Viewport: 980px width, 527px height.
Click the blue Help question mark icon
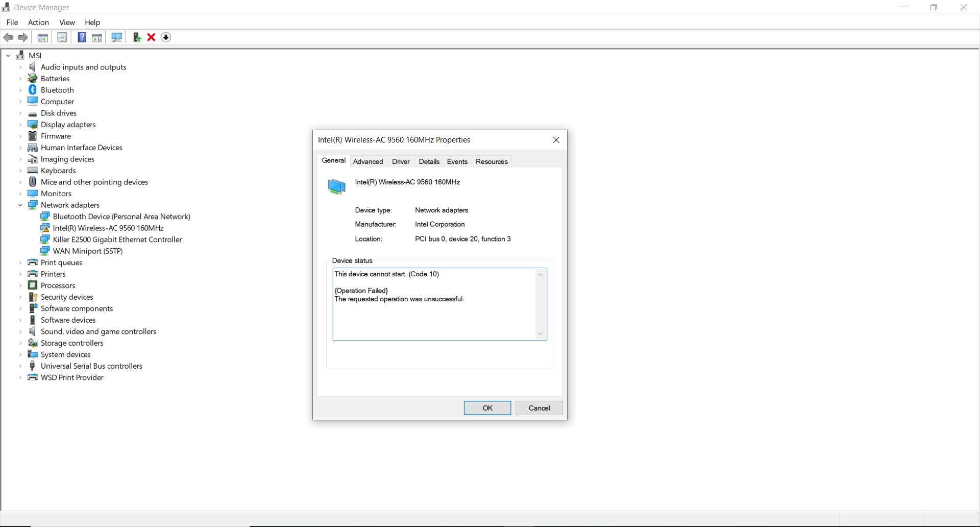point(82,37)
